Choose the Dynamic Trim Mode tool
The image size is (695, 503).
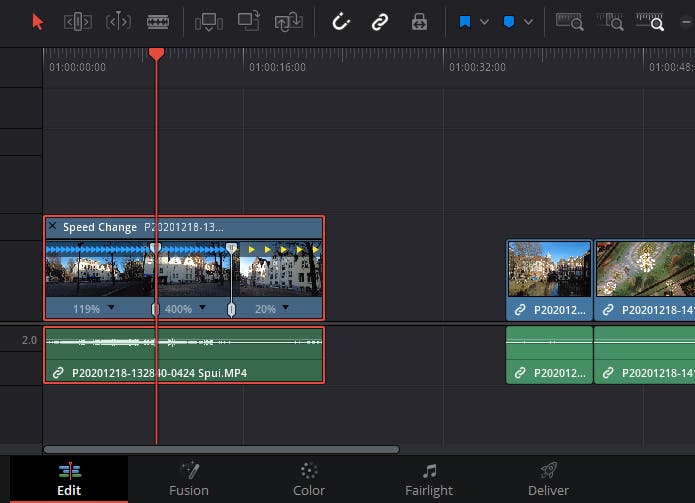[x=118, y=21]
